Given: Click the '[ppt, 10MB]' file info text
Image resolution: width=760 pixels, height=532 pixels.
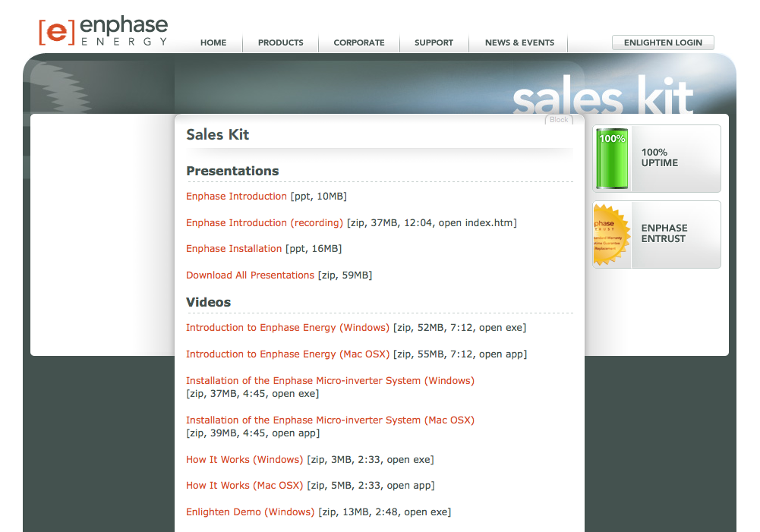Looking at the screenshot, I should (319, 197).
